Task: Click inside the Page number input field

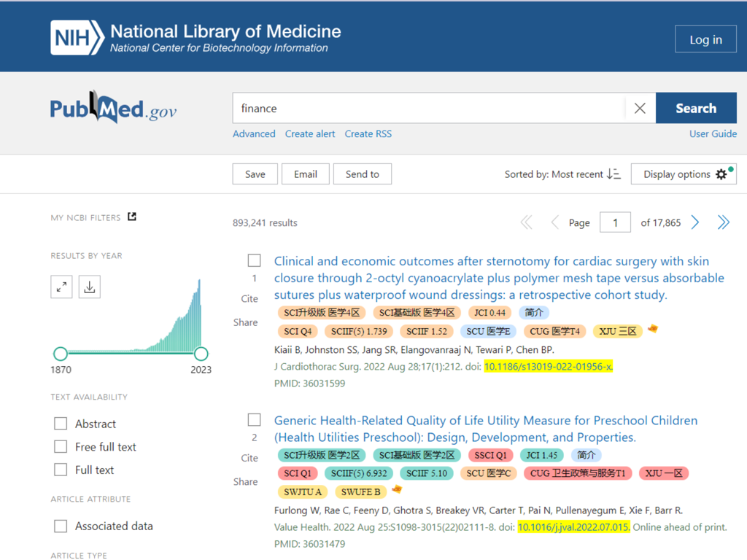Action: pyautogui.click(x=615, y=222)
